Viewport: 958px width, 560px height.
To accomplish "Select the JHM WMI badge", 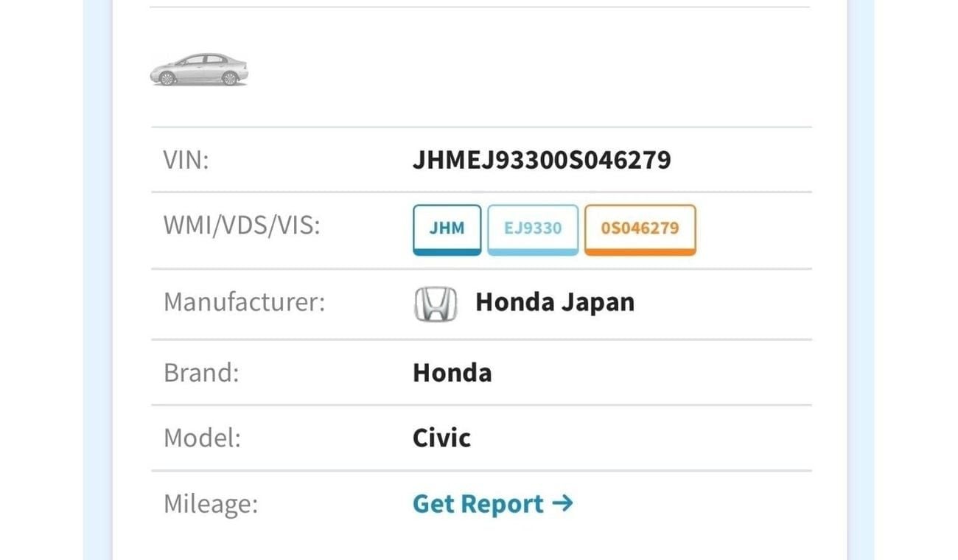I will [447, 228].
